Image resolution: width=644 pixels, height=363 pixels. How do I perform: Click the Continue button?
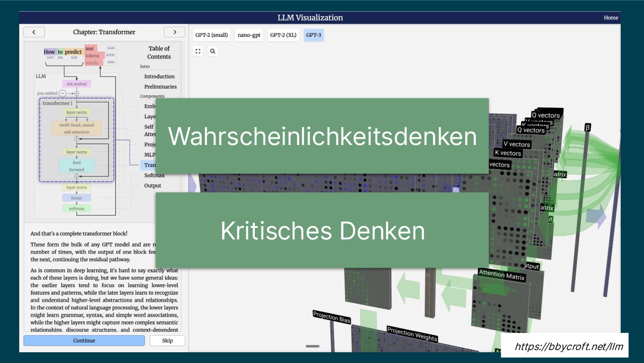(x=84, y=341)
